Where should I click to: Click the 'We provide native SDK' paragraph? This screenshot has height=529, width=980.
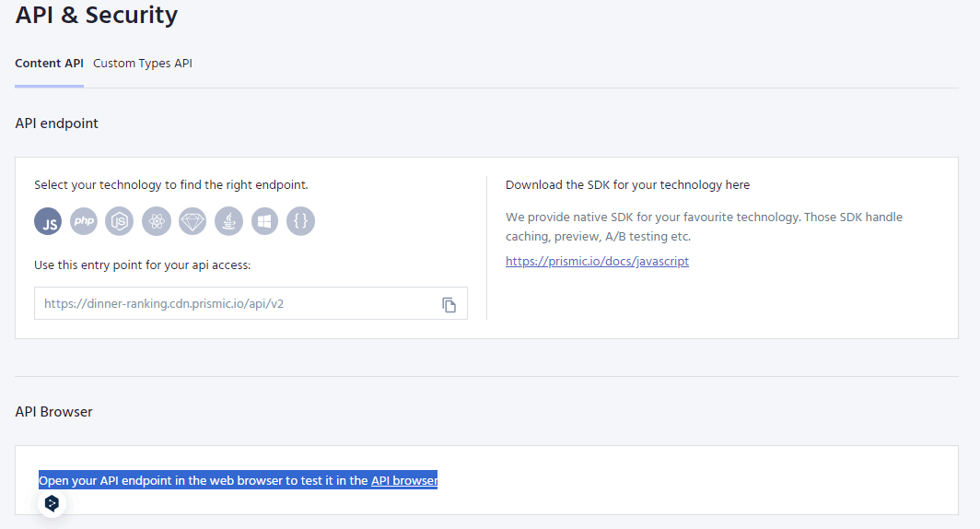(704, 227)
